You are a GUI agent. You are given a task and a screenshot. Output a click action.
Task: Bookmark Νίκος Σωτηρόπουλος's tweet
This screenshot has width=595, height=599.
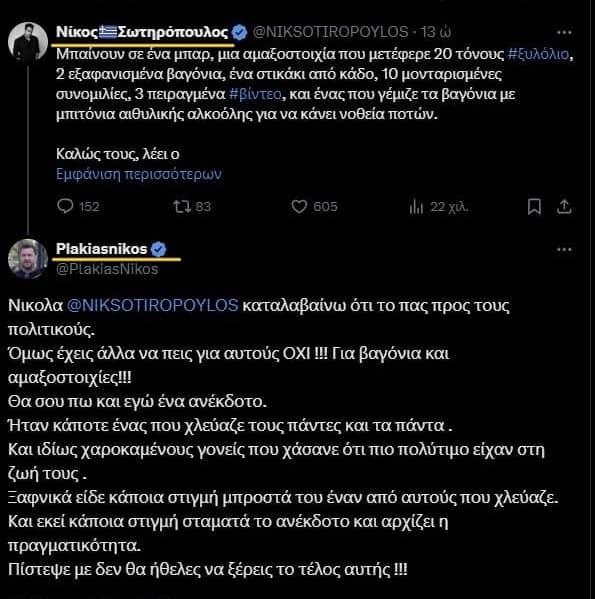point(534,207)
